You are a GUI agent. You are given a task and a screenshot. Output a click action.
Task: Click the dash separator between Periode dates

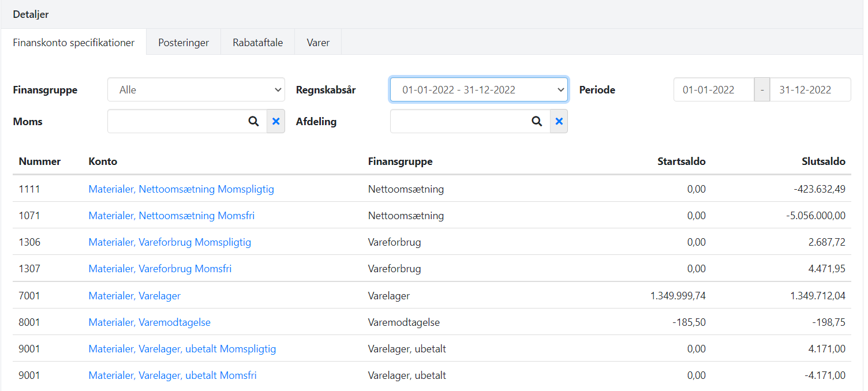(x=762, y=89)
